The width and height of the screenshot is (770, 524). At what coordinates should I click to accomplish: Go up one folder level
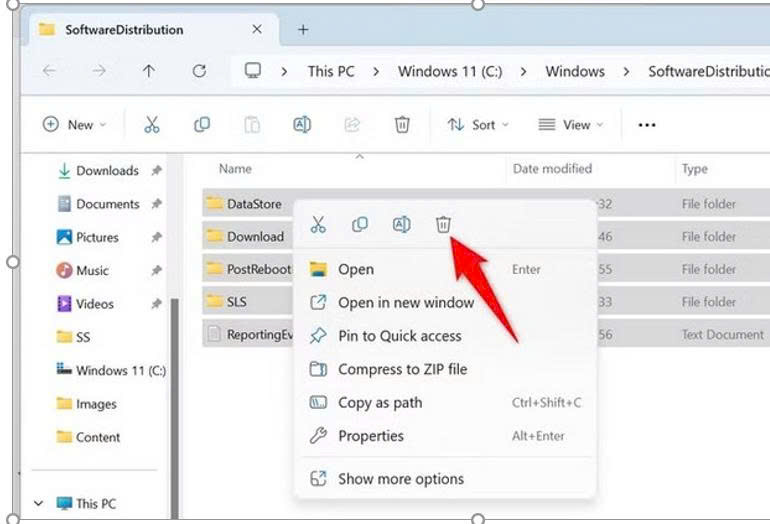tap(149, 71)
